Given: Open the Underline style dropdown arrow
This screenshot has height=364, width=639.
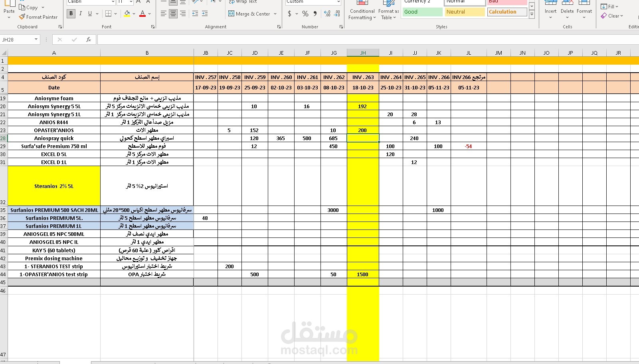Looking at the screenshot, I should pyautogui.click(x=97, y=14).
